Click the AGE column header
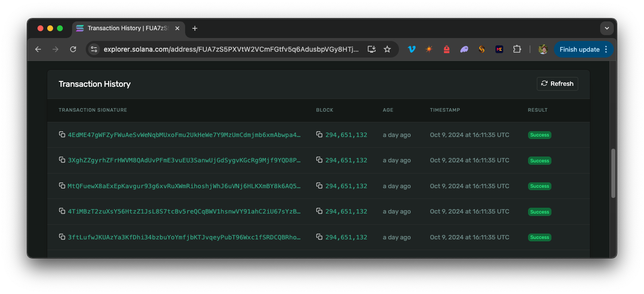 point(388,110)
